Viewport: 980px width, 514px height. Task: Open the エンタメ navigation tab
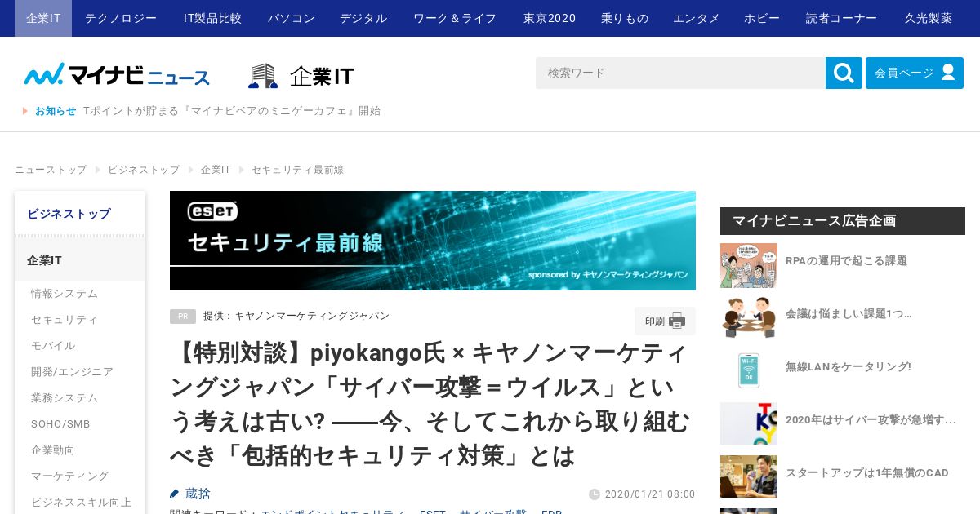[x=697, y=18]
